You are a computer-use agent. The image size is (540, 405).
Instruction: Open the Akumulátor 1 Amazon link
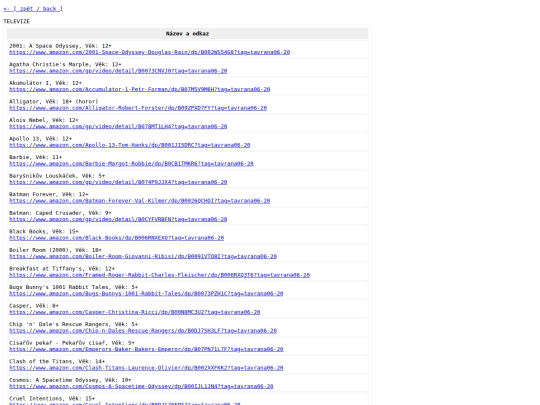point(139,90)
